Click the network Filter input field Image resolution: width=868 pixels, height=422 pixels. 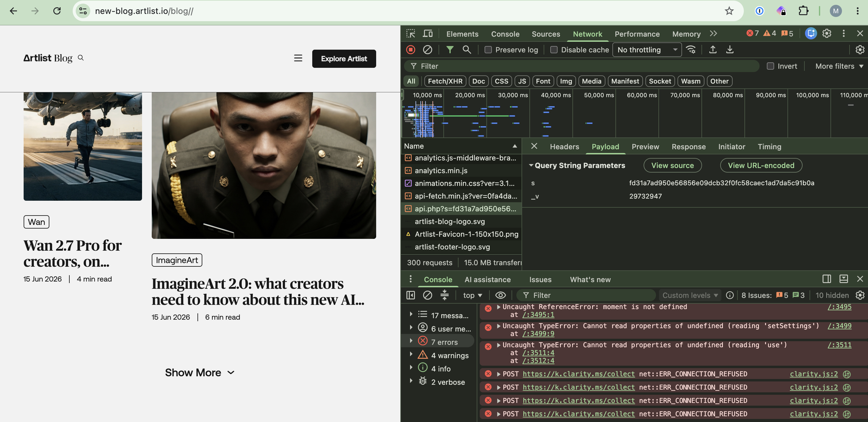tap(581, 66)
